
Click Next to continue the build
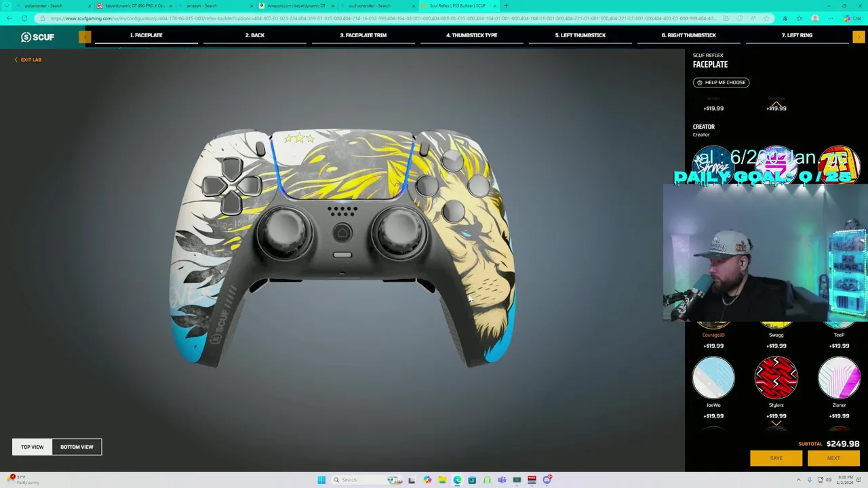point(833,458)
